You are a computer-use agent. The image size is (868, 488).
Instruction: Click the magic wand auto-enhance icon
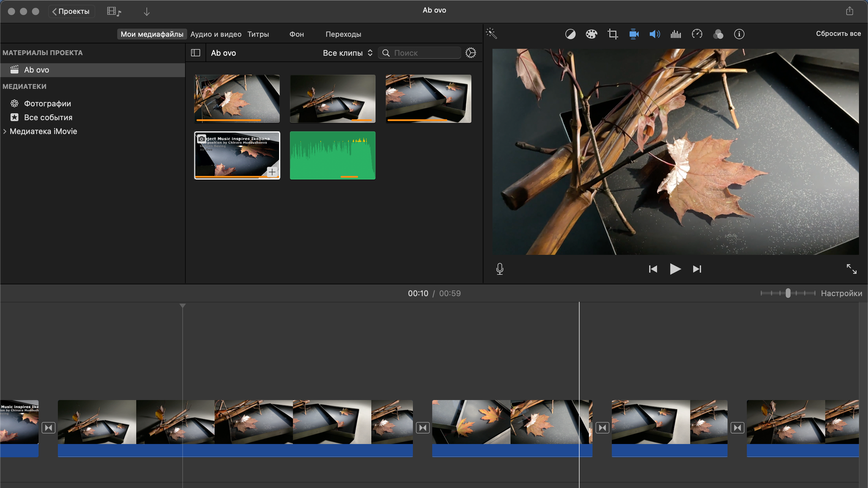pyautogui.click(x=491, y=34)
